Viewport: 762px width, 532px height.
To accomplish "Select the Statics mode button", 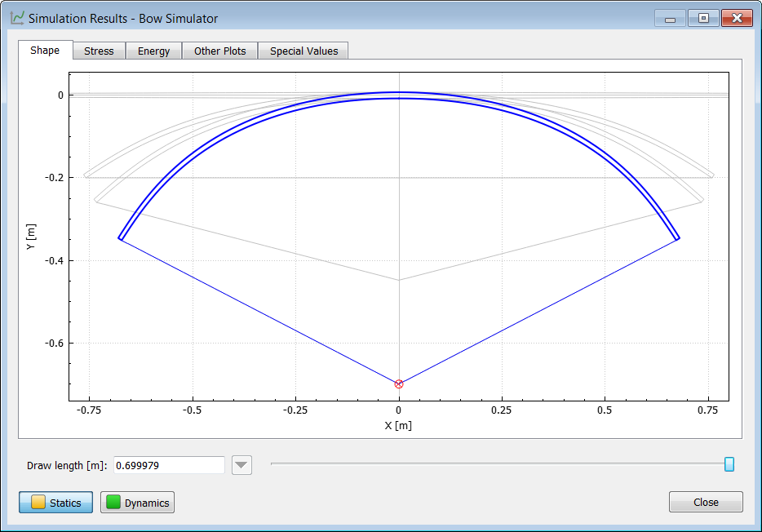I will coord(56,503).
